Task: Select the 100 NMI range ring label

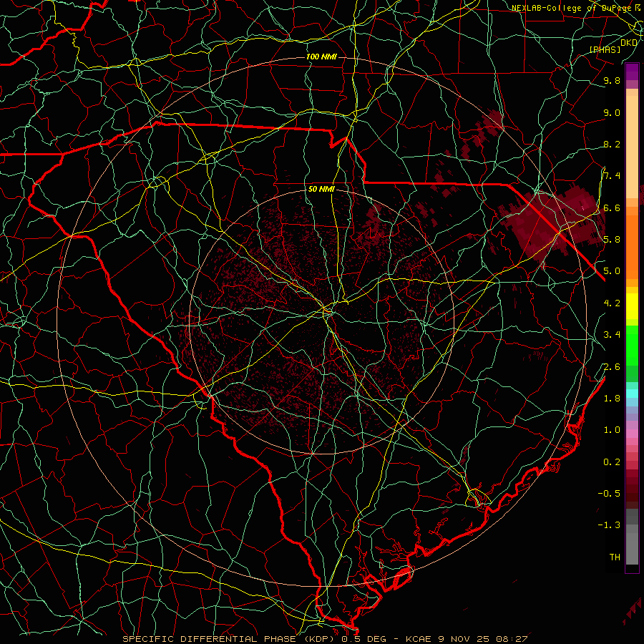Action: click(321, 57)
